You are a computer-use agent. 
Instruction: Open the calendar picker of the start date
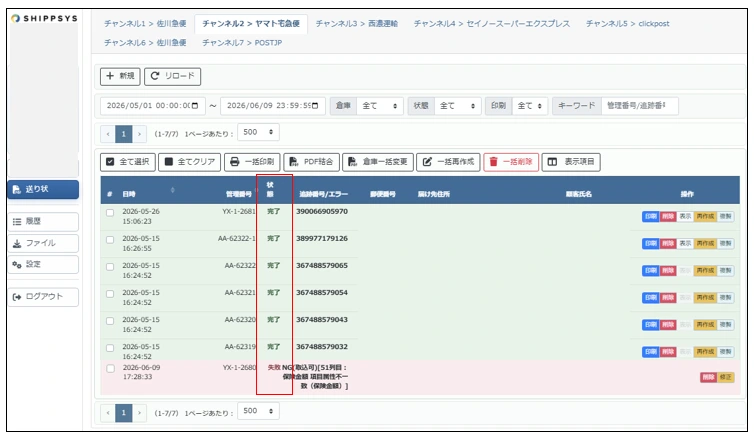195,106
